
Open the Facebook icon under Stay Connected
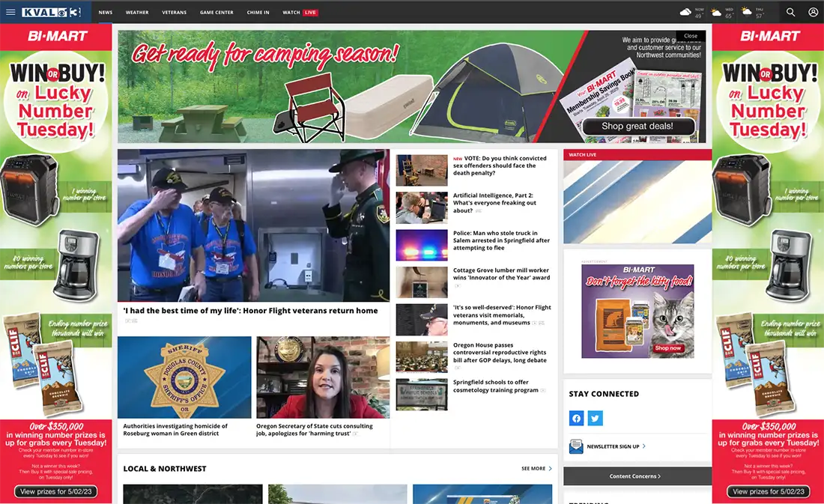577,419
